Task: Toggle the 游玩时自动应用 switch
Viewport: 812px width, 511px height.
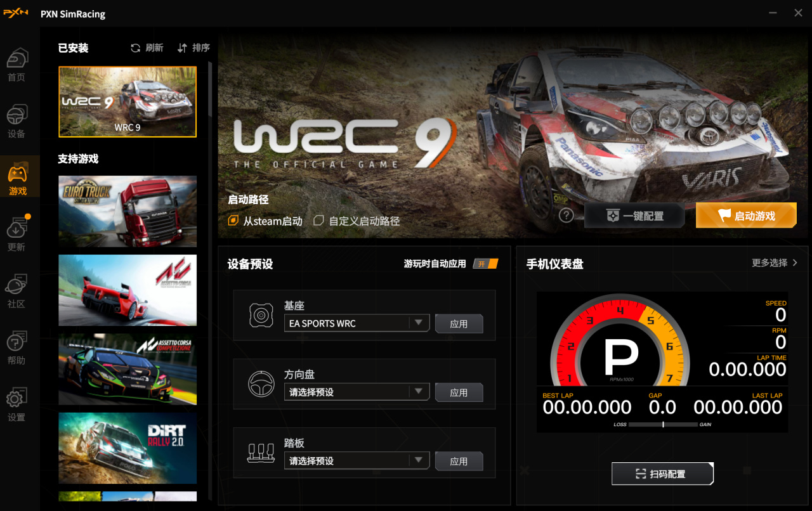Action: (485, 264)
